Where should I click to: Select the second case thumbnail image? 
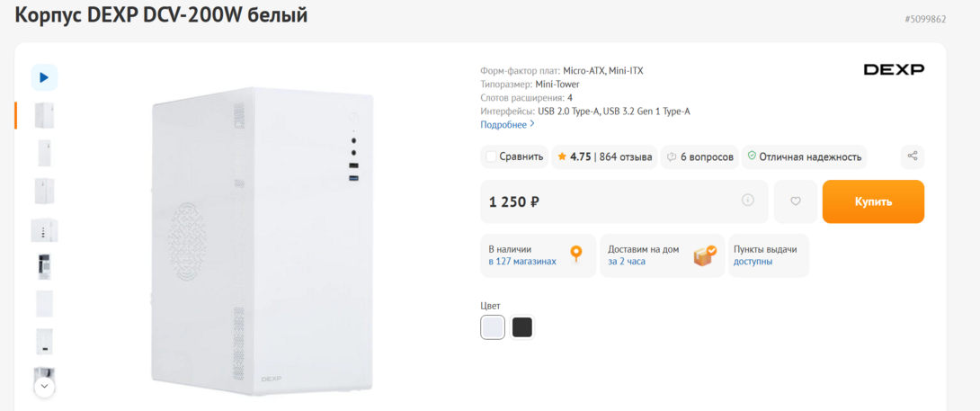click(x=44, y=153)
